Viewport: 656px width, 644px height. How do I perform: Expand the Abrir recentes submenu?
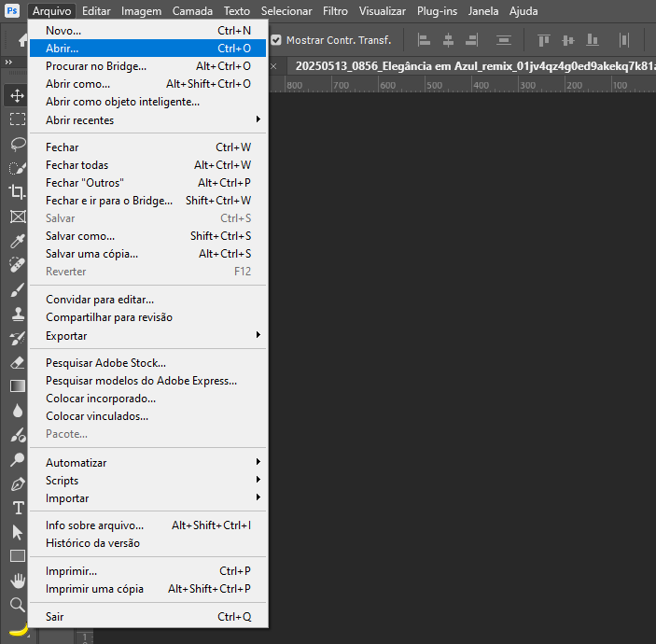147,120
